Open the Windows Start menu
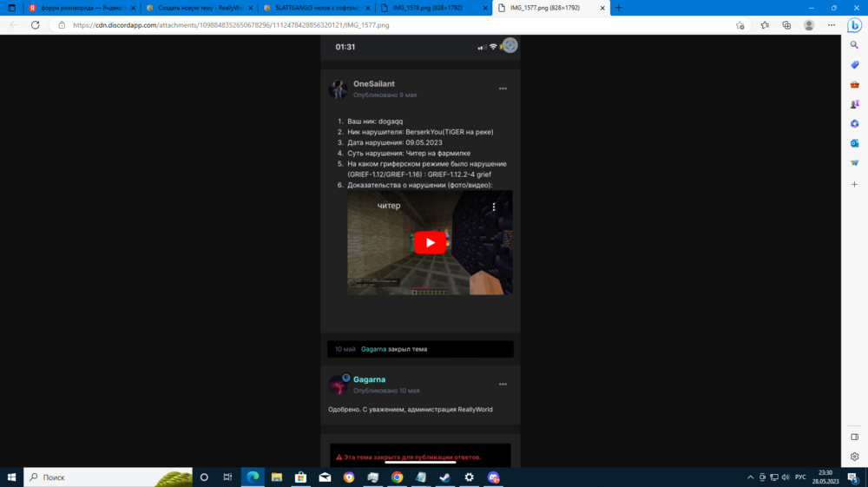868x487 pixels. [11, 477]
